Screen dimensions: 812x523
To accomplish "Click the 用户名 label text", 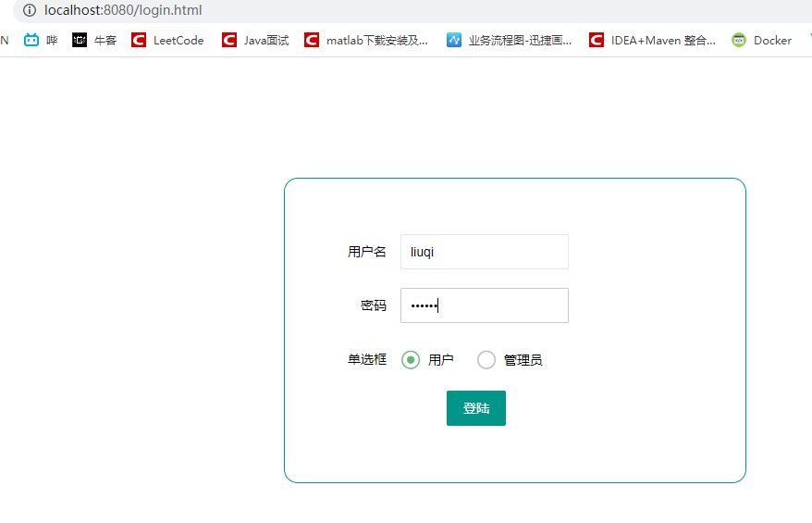I will pyautogui.click(x=366, y=252).
